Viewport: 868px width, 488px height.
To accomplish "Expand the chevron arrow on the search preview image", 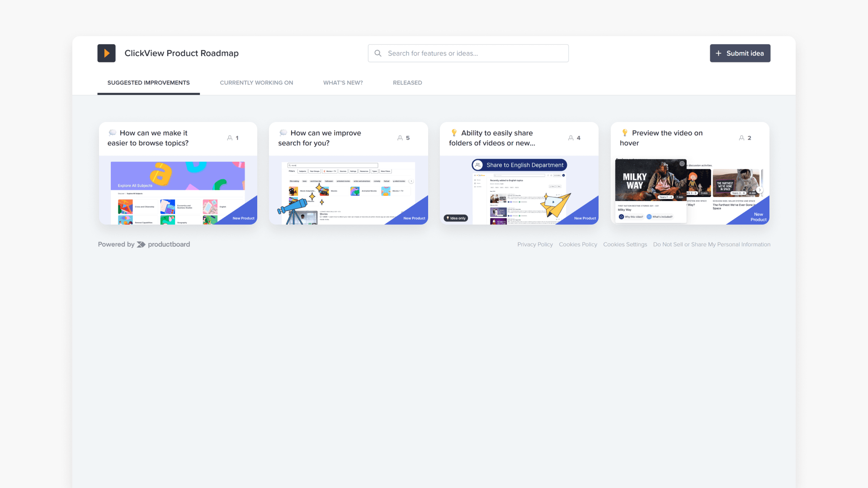I will click(x=411, y=181).
